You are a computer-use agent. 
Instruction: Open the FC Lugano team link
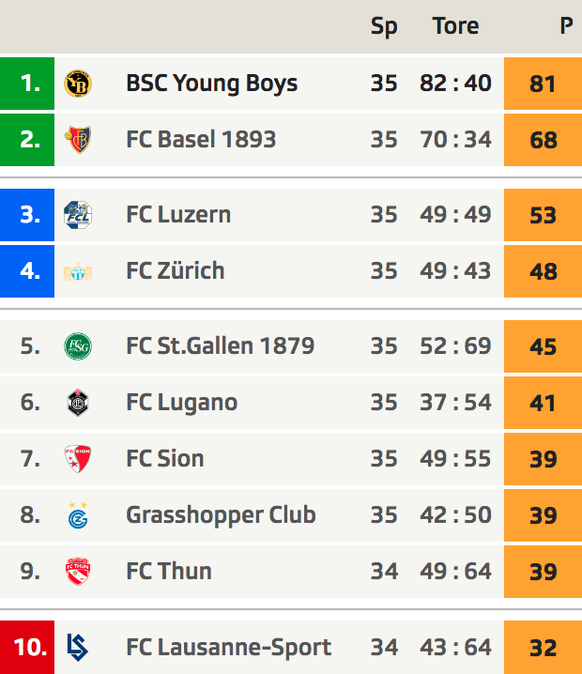coord(181,402)
